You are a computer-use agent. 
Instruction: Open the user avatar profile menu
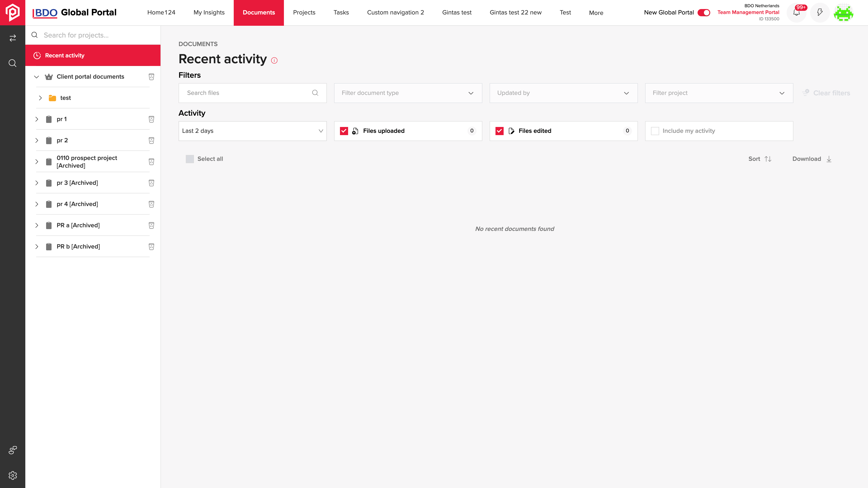click(843, 13)
